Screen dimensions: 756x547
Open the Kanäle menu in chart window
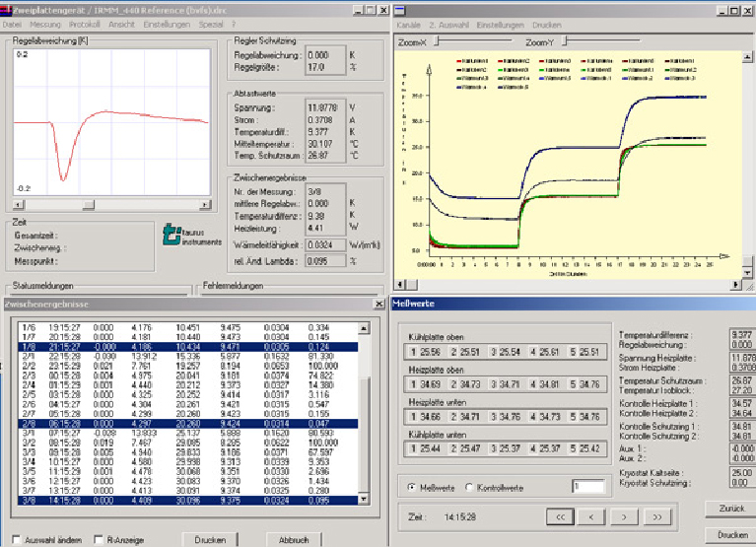(x=409, y=23)
